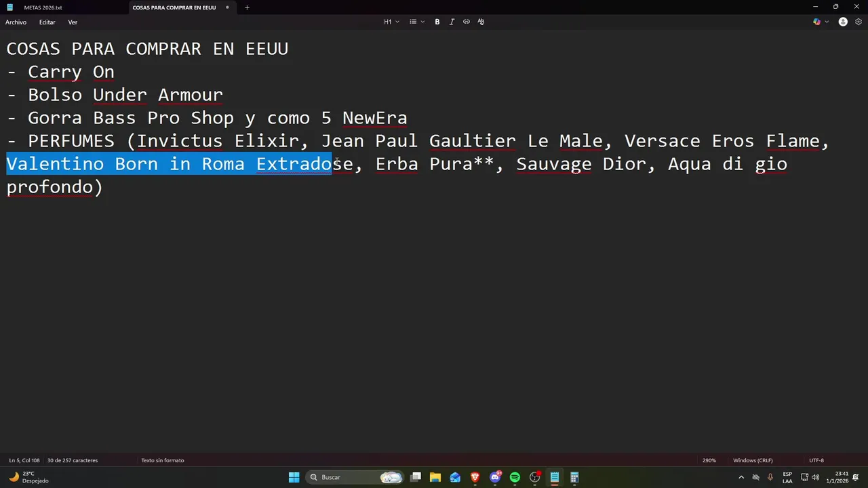Image resolution: width=868 pixels, height=488 pixels.
Task: Launch Brave browser from the taskbar
Action: point(475,477)
